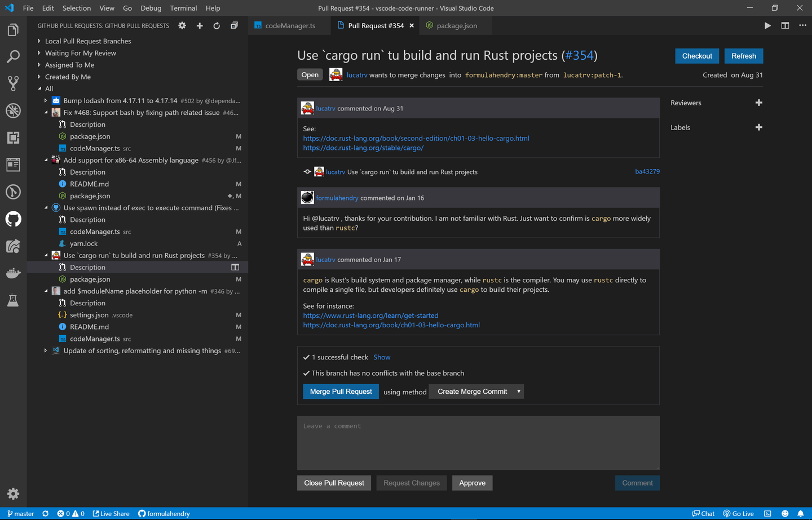This screenshot has width=812, height=520.
Task: Click the Leave a comment text field
Action: [478, 443]
